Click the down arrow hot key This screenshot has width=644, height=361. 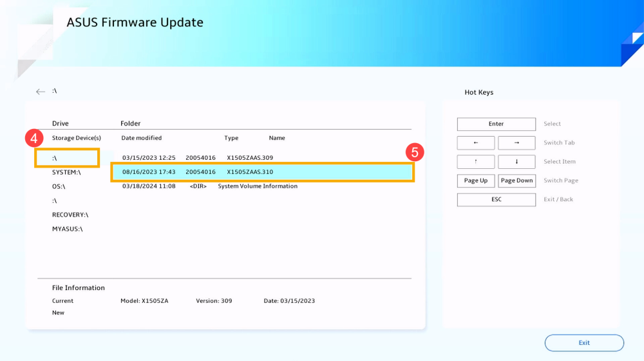516,162
